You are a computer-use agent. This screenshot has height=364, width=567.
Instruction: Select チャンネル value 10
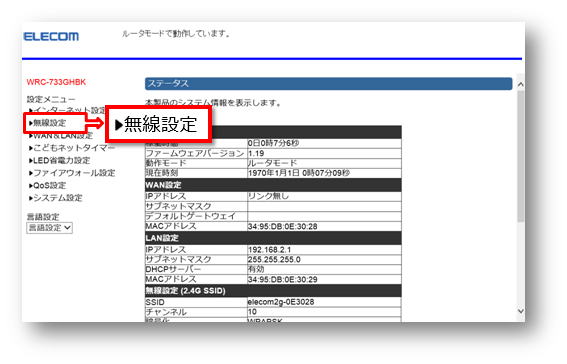point(252,312)
